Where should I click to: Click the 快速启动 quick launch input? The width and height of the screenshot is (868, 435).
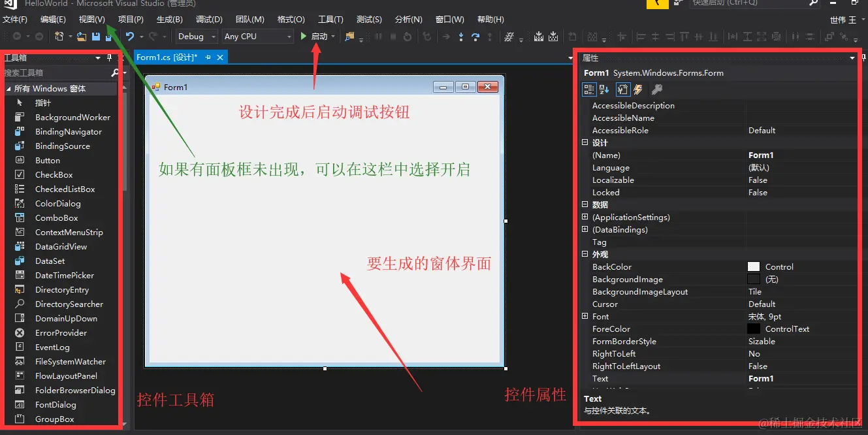pos(748,3)
